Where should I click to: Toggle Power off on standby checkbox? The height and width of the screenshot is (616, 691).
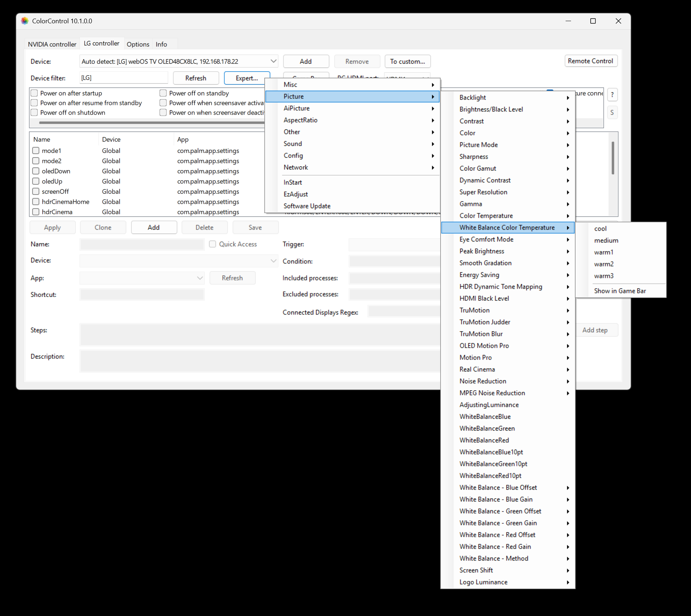click(163, 93)
